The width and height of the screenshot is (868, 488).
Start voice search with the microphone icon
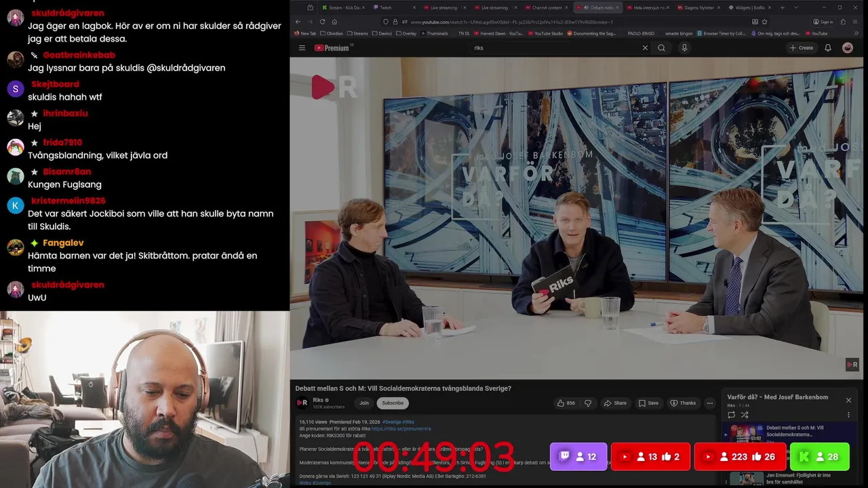tap(684, 48)
